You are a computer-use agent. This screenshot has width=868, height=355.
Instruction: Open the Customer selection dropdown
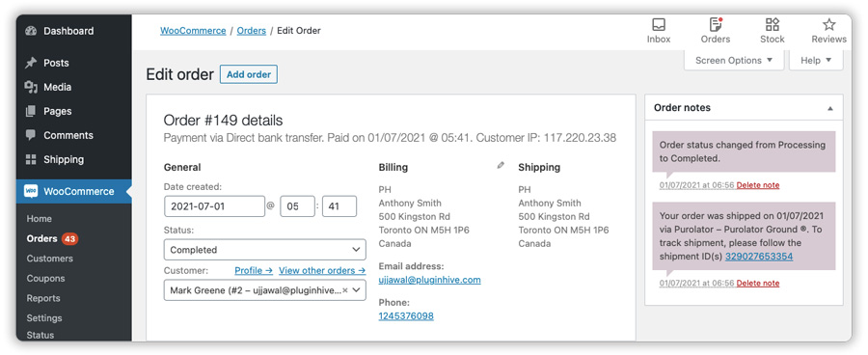264,290
